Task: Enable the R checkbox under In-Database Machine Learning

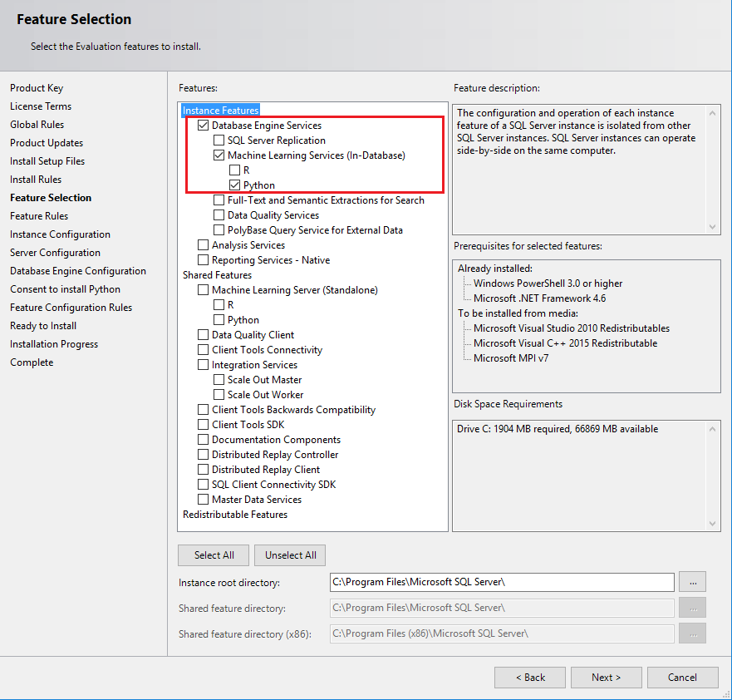Action: coord(235,170)
